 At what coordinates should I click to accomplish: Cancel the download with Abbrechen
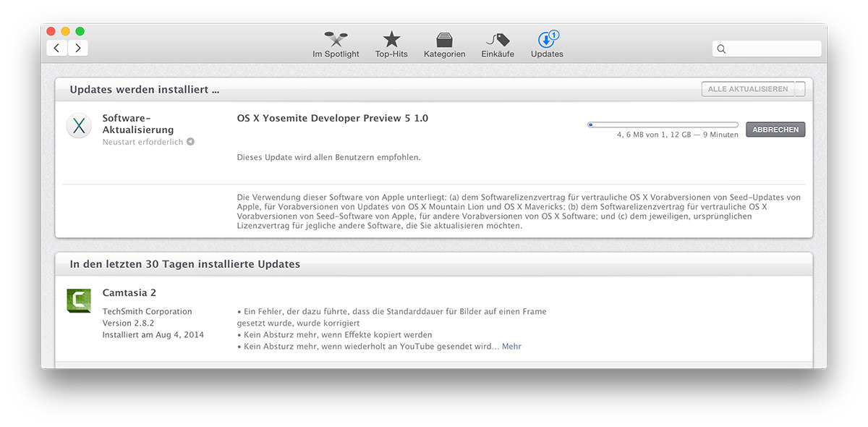(775, 130)
